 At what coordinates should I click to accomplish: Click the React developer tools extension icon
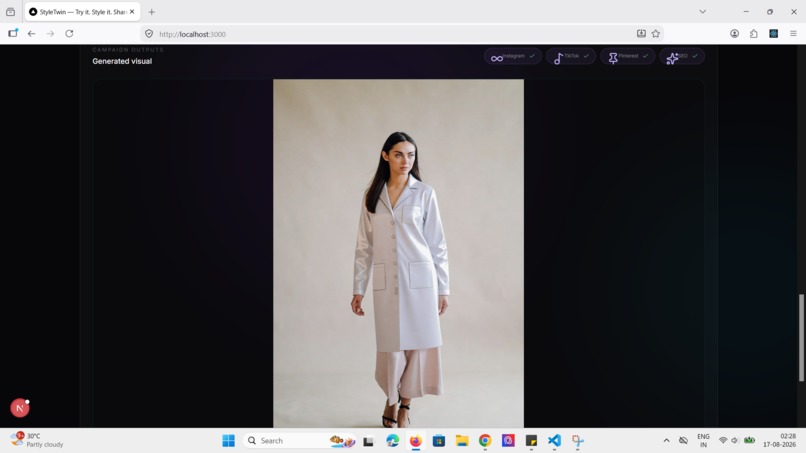click(x=773, y=33)
